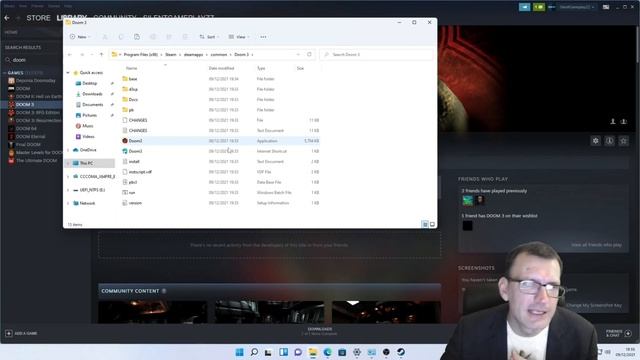Click Steam in the address path
The height and width of the screenshot is (360, 640).
[171, 54]
